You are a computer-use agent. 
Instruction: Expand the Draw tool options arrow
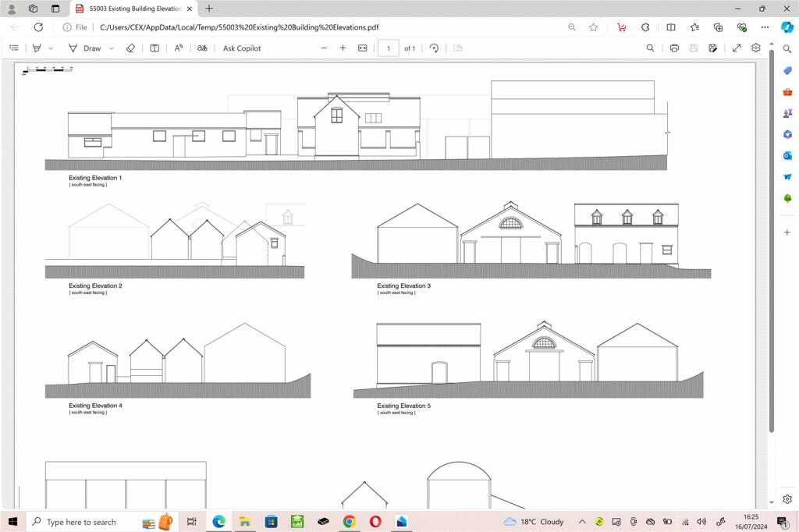(112, 48)
